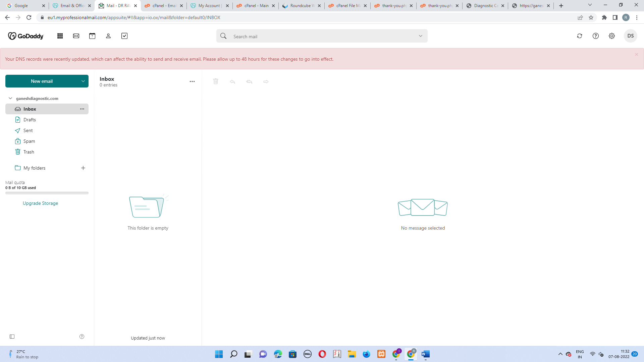Select the Drafts folder
This screenshot has width=644, height=362.
[x=30, y=120]
